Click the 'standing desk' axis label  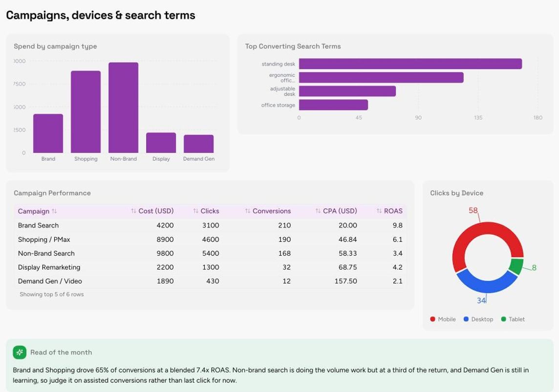279,64
